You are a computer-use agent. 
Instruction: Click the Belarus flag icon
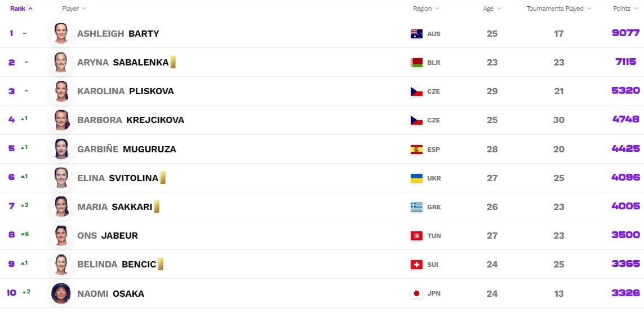(416, 63)
